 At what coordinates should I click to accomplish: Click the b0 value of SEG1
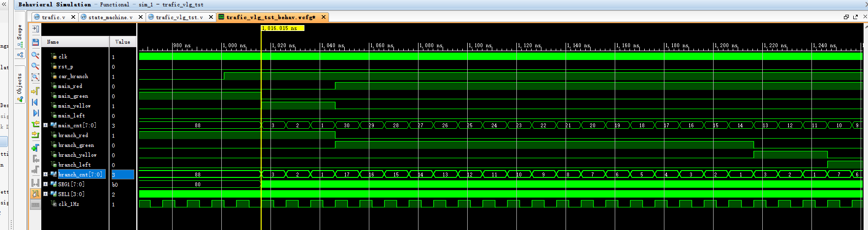pos(115,185)
